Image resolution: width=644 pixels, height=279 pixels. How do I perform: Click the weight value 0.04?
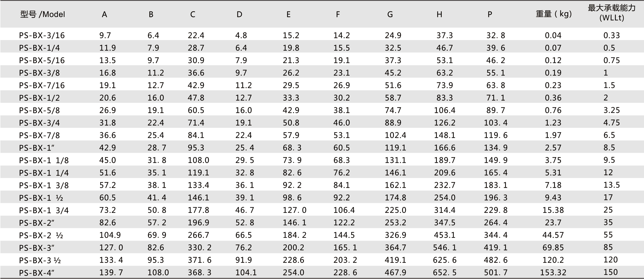point(553,35)
